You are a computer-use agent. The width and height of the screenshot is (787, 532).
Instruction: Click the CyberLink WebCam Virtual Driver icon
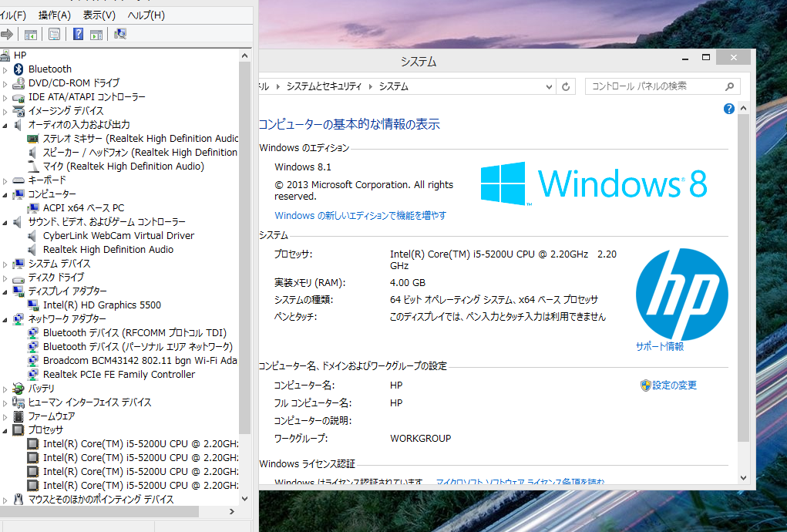32,236
